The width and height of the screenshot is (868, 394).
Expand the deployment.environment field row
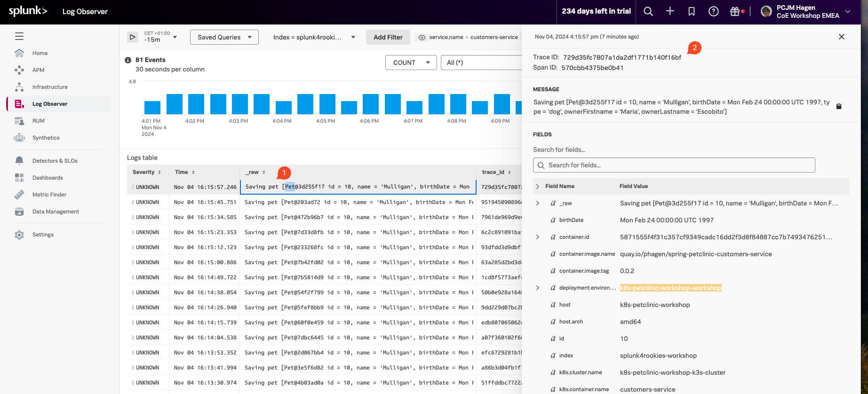click(x=538, y=288)
